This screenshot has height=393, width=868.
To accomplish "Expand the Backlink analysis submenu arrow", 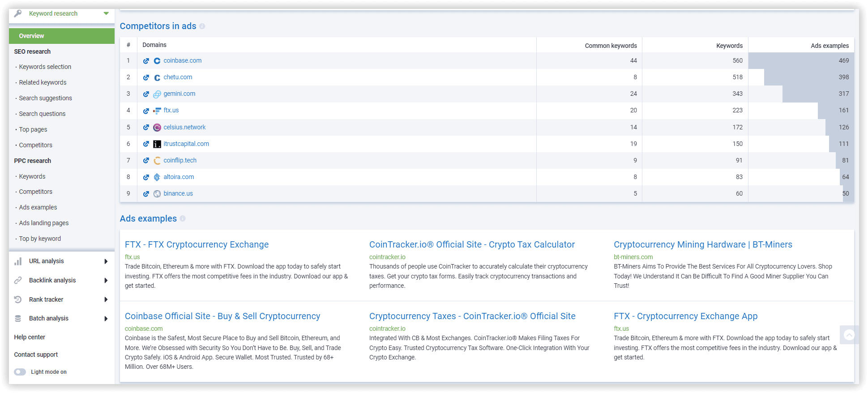I will pyautogui.click(x=106, y=281).
